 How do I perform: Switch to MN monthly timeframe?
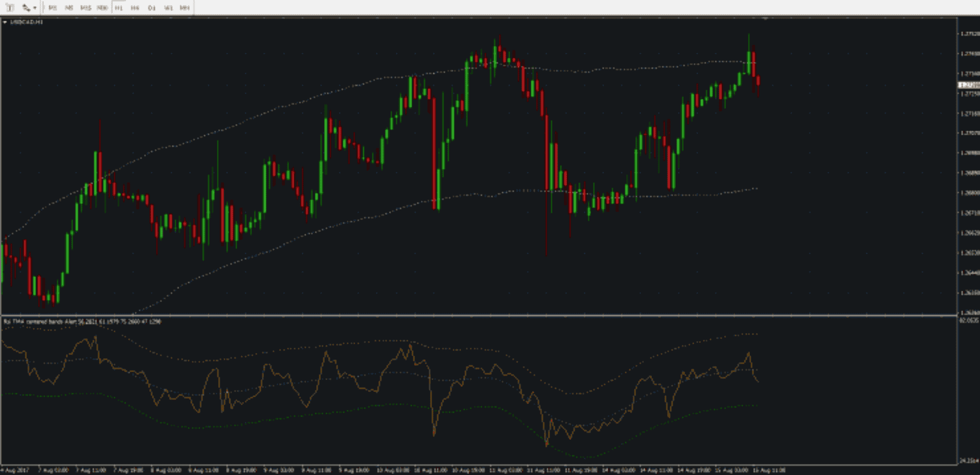point(184,8)
